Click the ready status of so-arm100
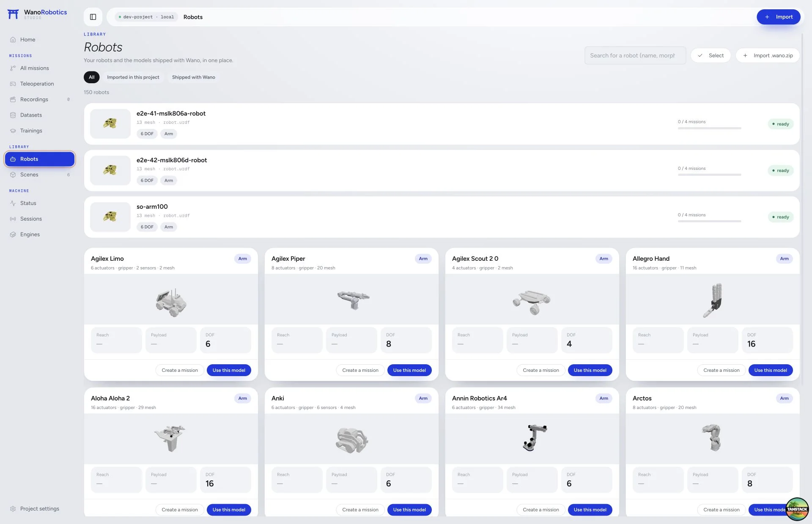The height and width of the screenshot is (524, 812). 780,217
